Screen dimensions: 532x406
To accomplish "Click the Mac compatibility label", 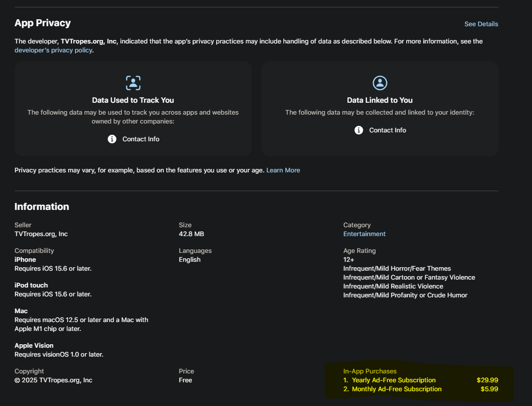I will pos(21,311).
